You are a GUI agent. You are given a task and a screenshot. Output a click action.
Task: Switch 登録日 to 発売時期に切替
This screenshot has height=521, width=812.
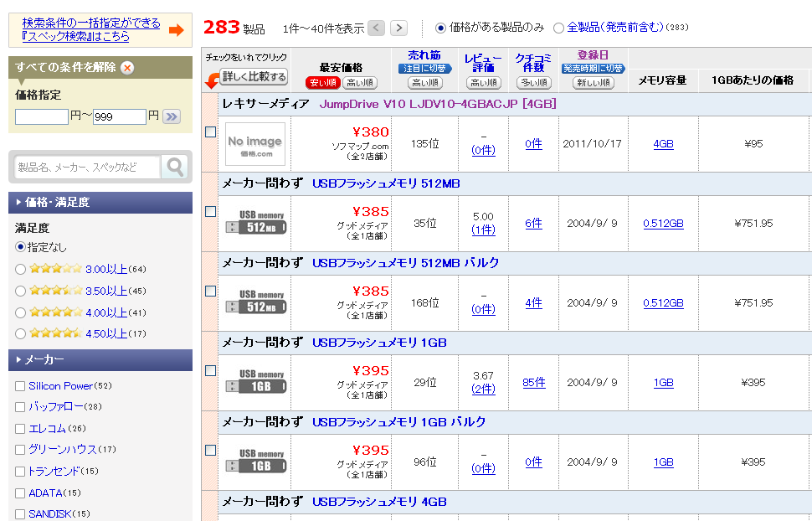[593, 69]
